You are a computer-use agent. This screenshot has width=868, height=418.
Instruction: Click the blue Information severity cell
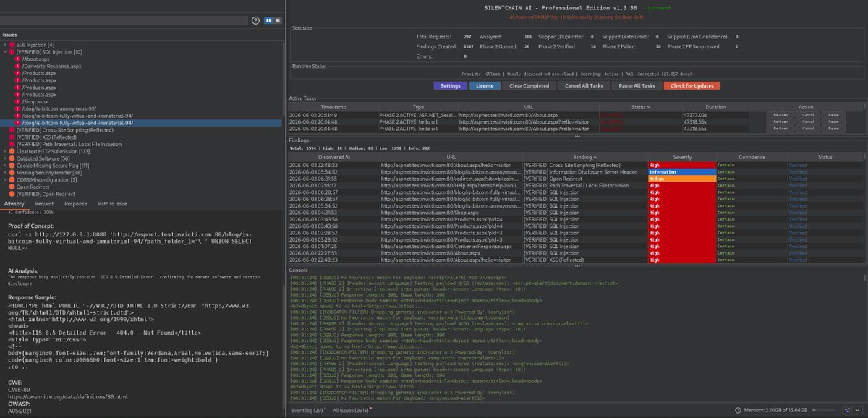click(x=681, y=172)
